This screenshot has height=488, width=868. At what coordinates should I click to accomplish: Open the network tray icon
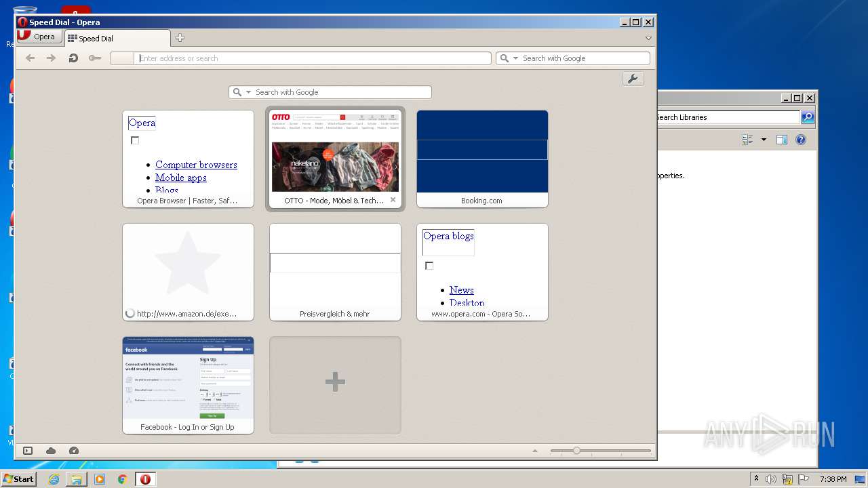pyautogui.click(x=787, y=479)
